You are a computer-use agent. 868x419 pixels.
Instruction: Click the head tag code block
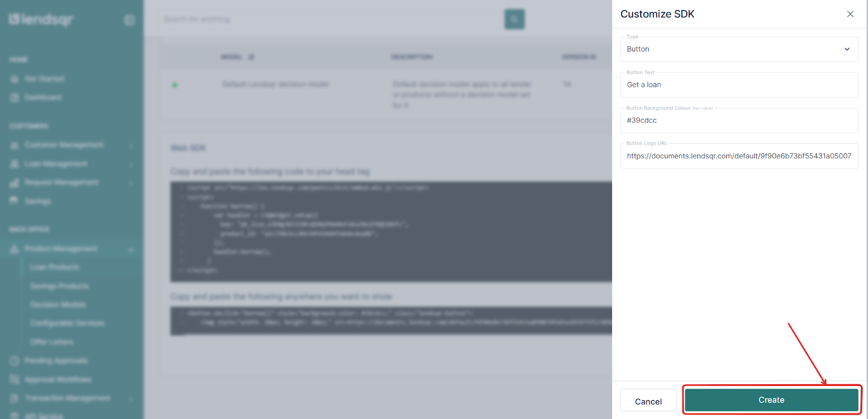(391, 231)
